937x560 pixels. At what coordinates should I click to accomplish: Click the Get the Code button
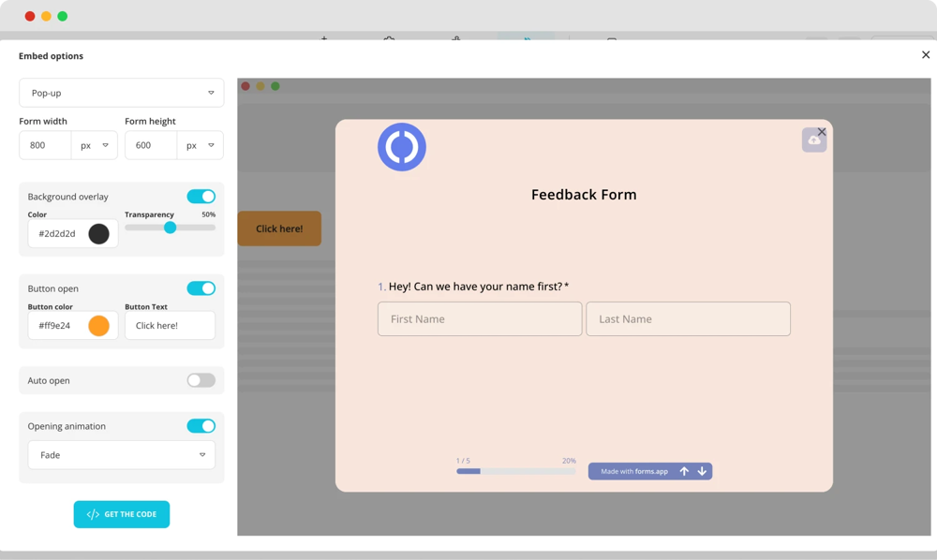point(122,514)
